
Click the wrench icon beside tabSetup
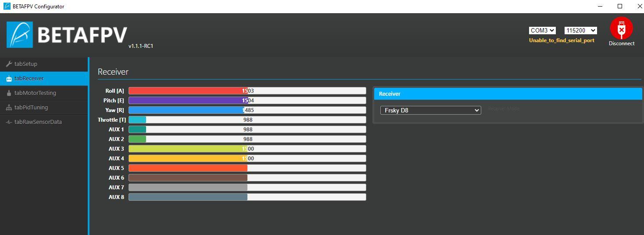pyautogui.click(x=9, y=64)
